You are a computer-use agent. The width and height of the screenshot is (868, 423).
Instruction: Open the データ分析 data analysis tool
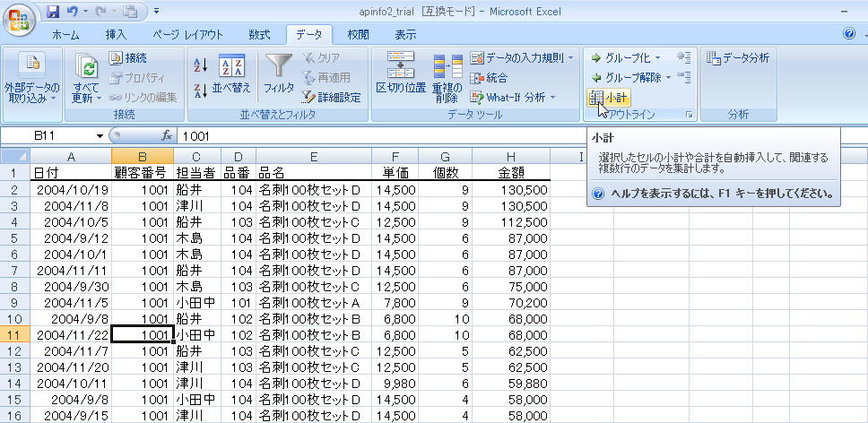click(x=737, y=58)
